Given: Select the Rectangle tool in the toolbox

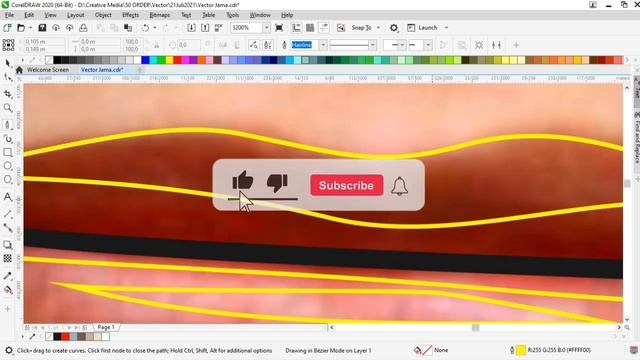Looking at the screenshot, I should coord(8,152).
